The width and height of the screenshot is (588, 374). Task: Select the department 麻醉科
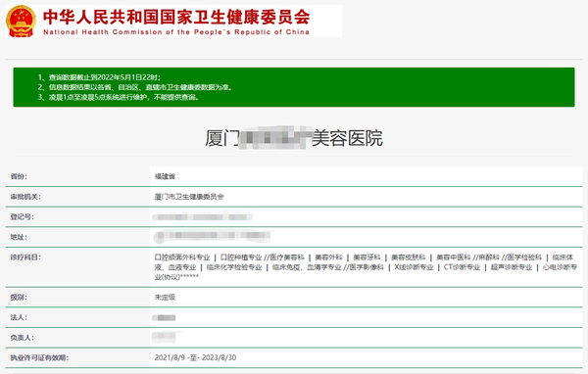[489, 257]
